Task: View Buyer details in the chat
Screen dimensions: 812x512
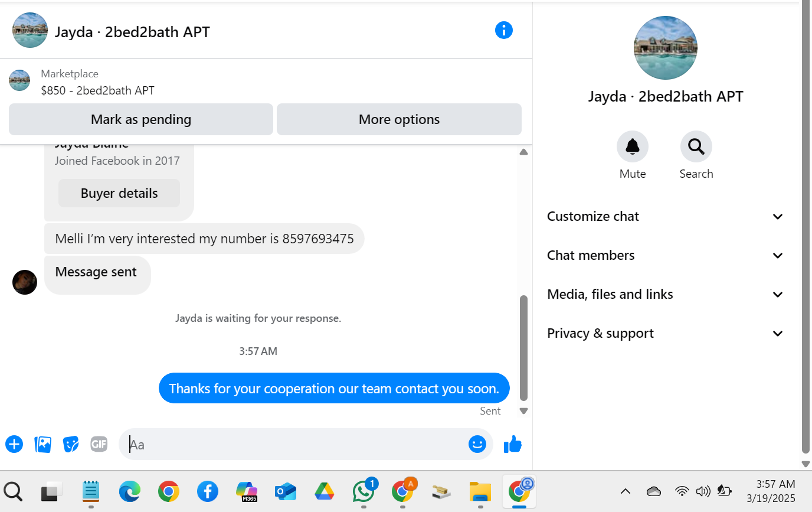Action: tap(119, 193)
